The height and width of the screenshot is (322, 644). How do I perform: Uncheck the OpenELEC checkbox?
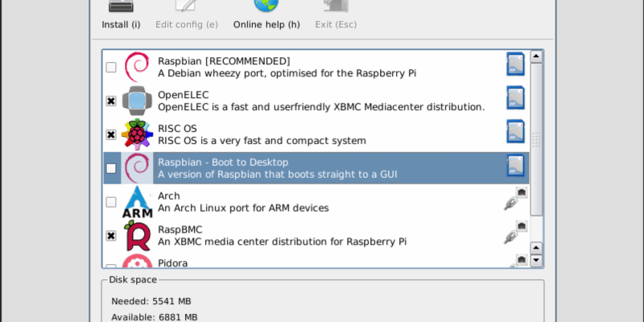coord(111,101)
